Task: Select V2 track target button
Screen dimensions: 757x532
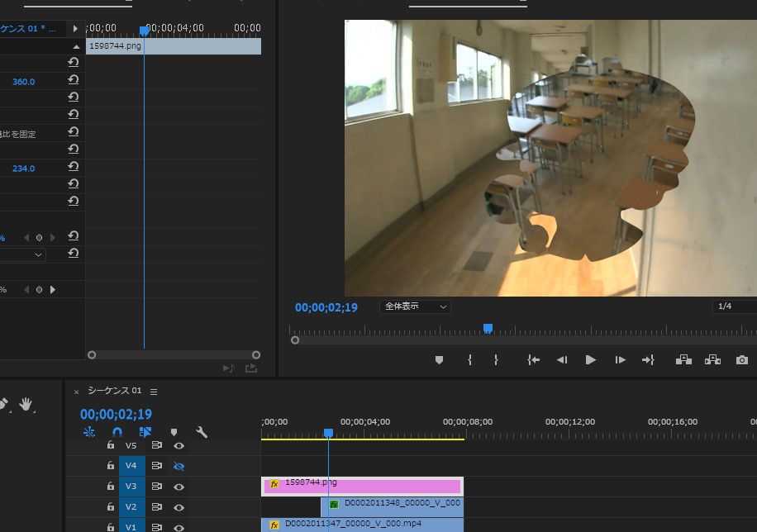Action: [131, 507]
